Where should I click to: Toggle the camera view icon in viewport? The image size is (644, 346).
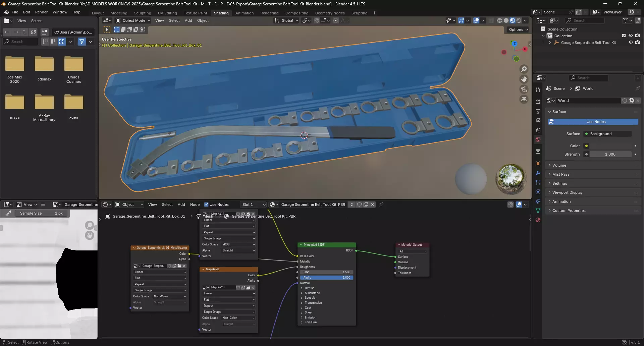tap(524, 89)
